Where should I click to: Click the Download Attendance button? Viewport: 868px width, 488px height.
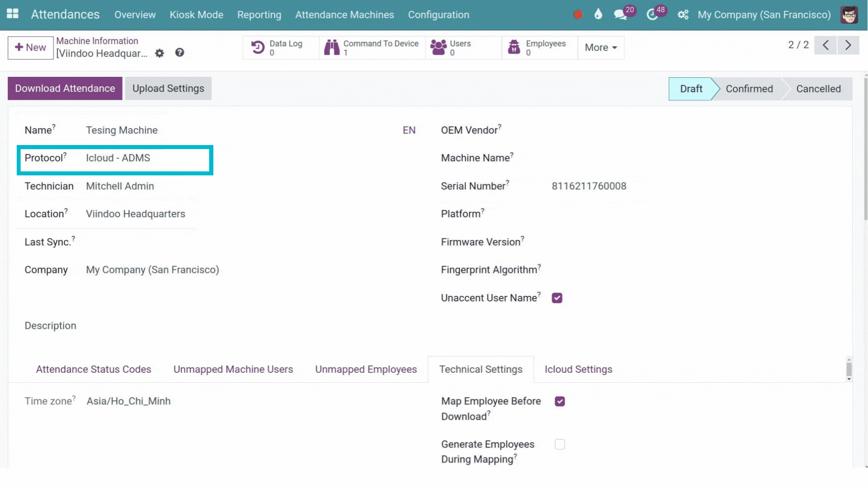tap(64, 88)
